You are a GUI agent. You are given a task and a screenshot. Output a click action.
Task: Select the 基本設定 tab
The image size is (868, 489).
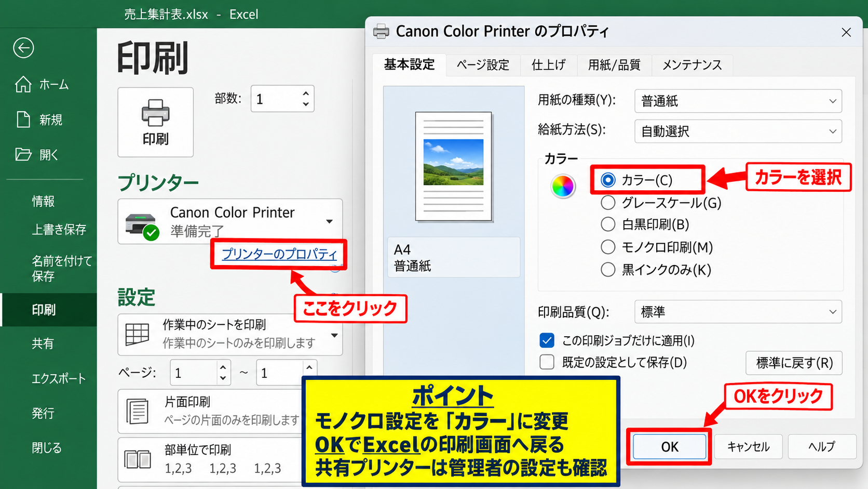(409, 64)
